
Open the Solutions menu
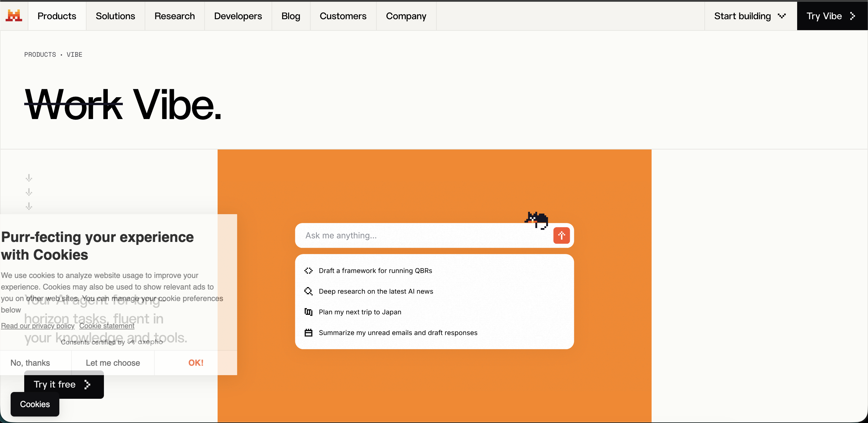[115, 16]
